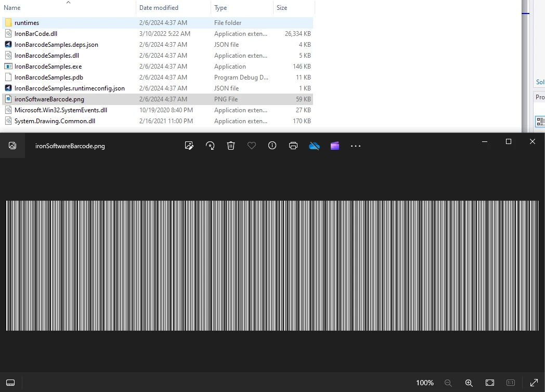
Task: Select the runtimes folder
Action: coord(27,23)
